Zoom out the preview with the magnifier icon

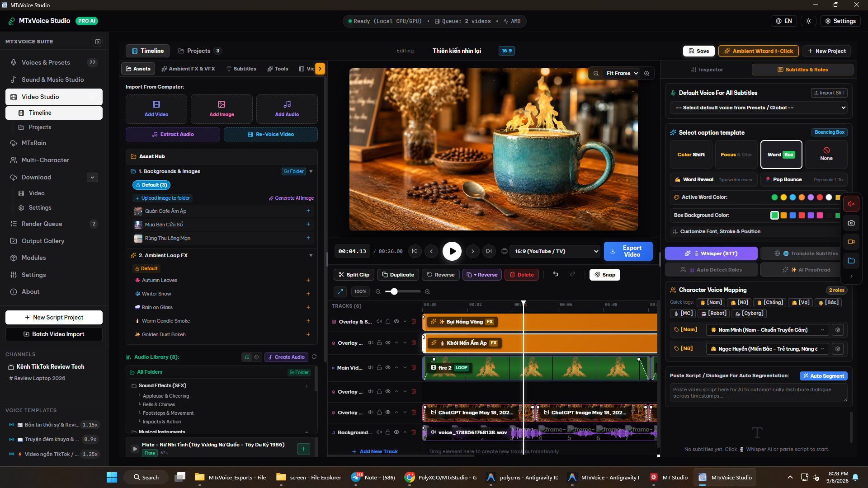point(596,73)
